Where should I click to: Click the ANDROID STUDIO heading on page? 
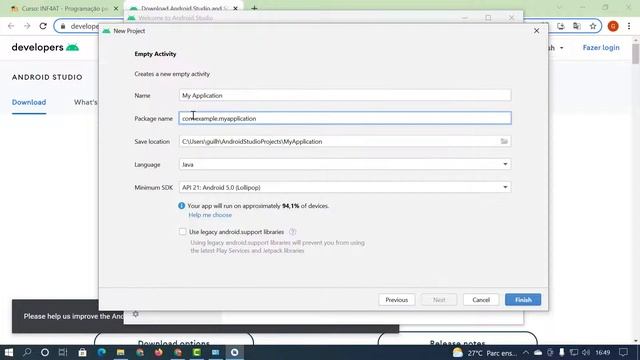click(47, 77)
